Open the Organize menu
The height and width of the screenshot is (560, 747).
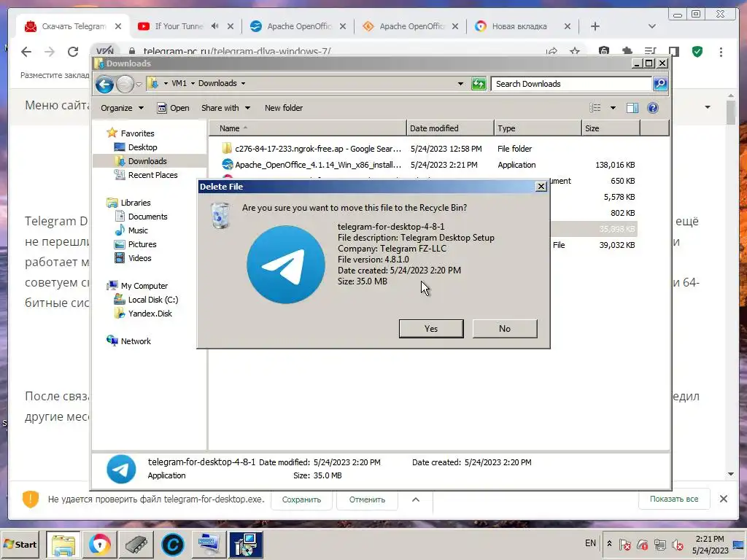coord(122,108)
